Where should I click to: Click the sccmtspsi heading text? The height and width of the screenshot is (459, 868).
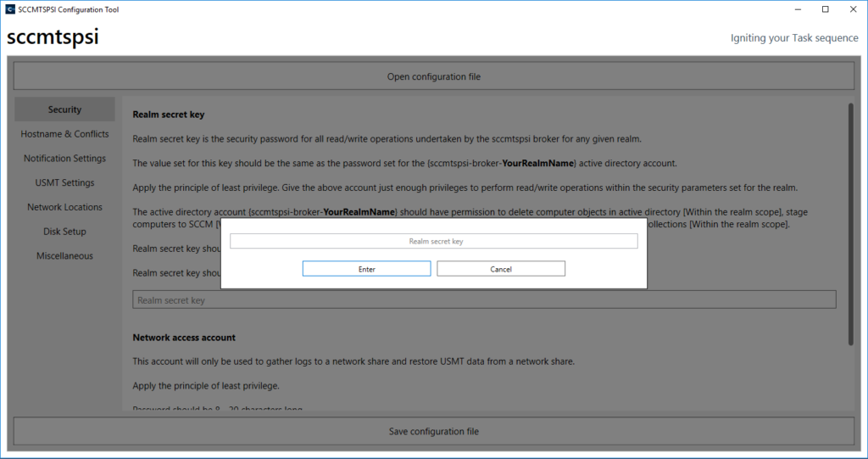(x=53, y=38)
